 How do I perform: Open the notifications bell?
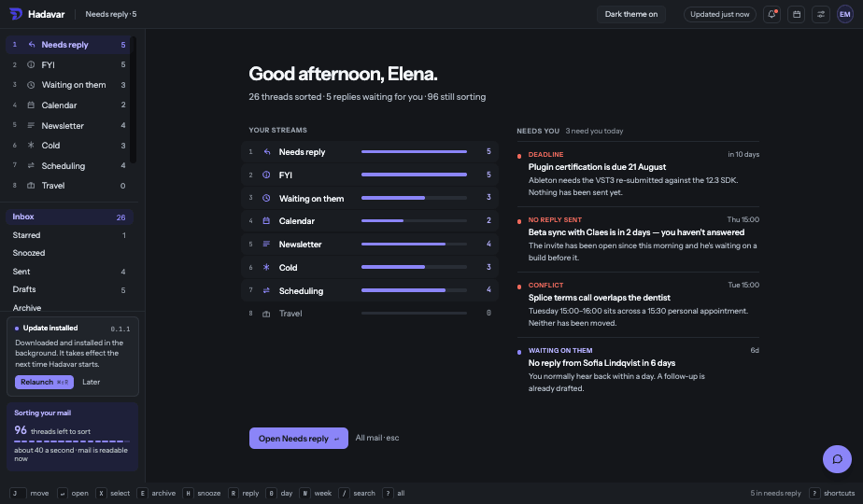[771, 14]
